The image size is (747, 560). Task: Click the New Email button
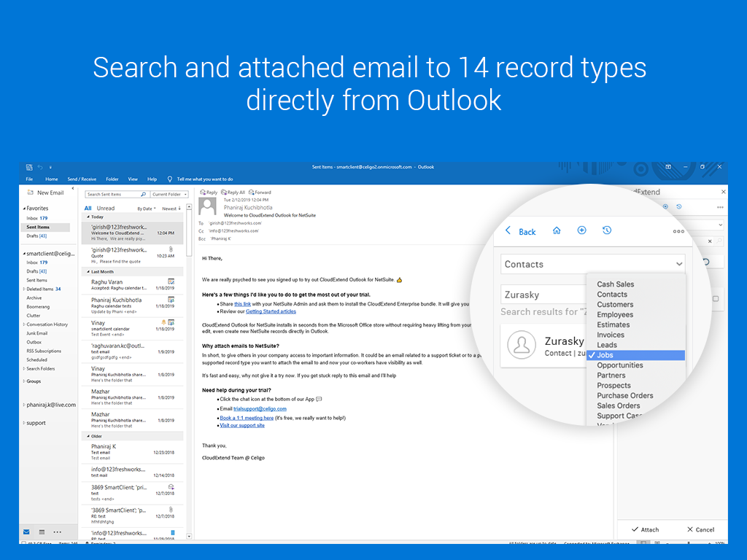click(x=46, y=192)
